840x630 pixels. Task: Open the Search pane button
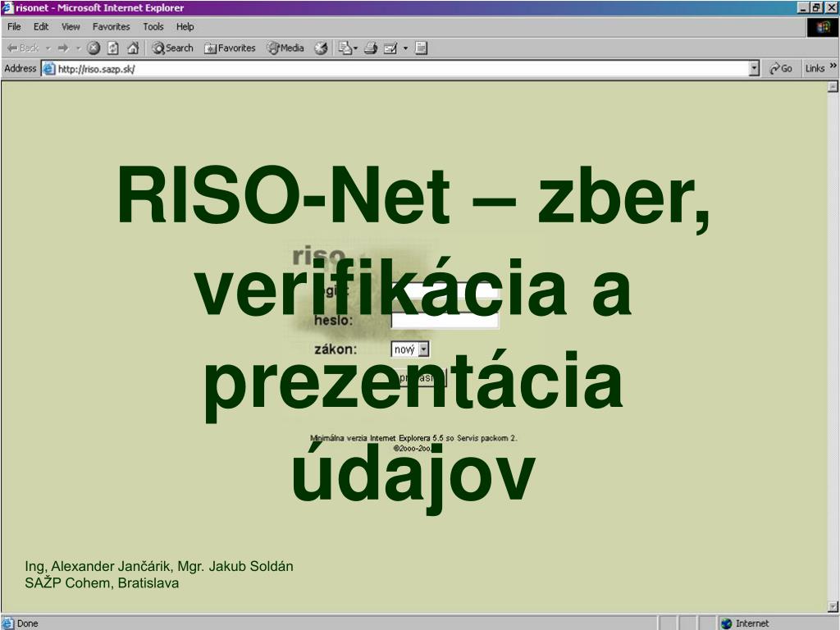coord(172,48)
